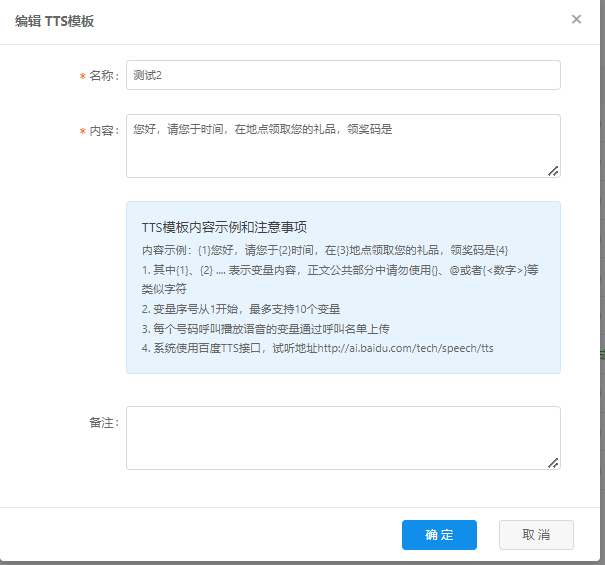Image resolution: width=605 pixels, height=565 pixels.
Task: Open the ai.baidu.com TTS preview address
Action: pos(404,348)
